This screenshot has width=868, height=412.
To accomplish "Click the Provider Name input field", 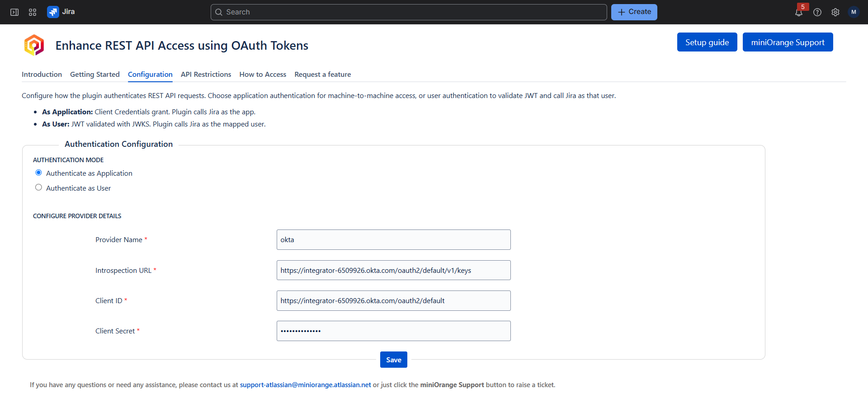I will 394,240.
